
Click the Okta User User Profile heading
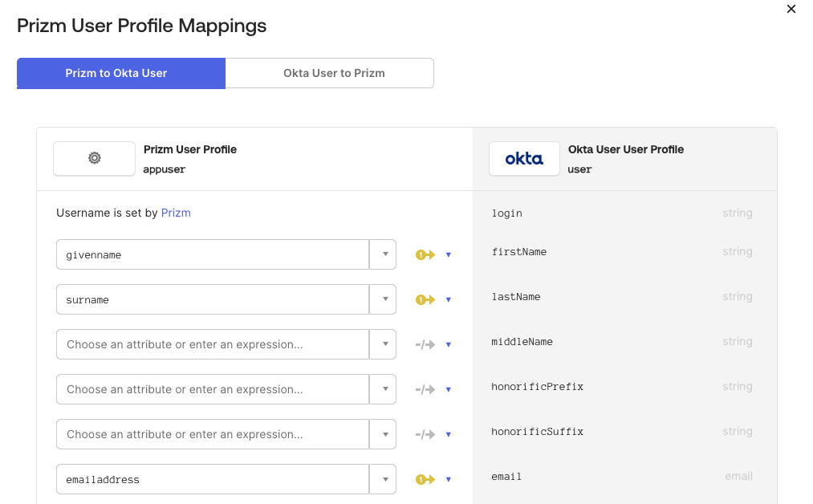coord(626,149)
